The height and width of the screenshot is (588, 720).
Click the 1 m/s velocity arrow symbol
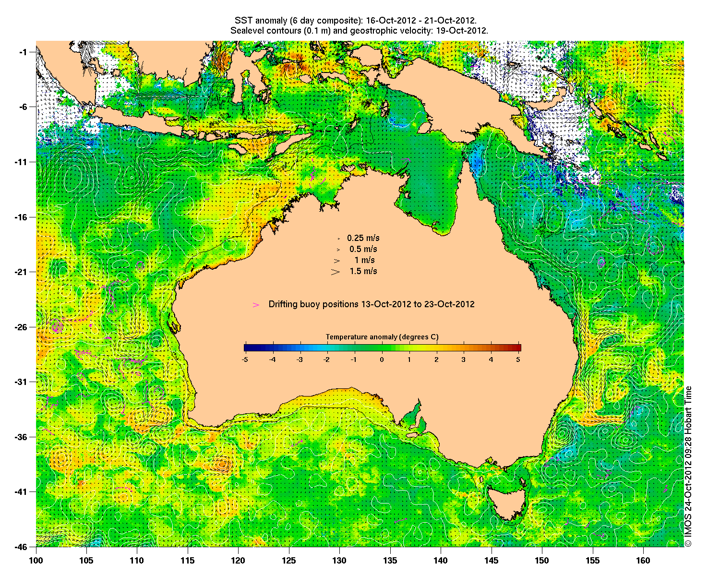(337, 261)
